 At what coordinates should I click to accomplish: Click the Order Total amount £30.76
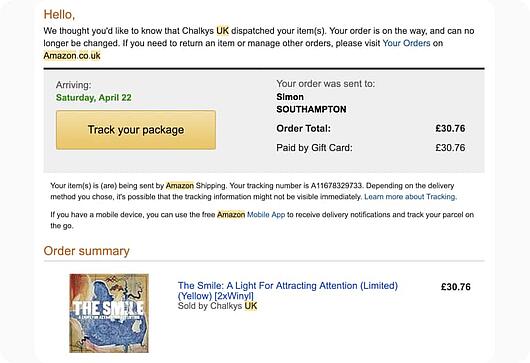(x=450, y=128)
